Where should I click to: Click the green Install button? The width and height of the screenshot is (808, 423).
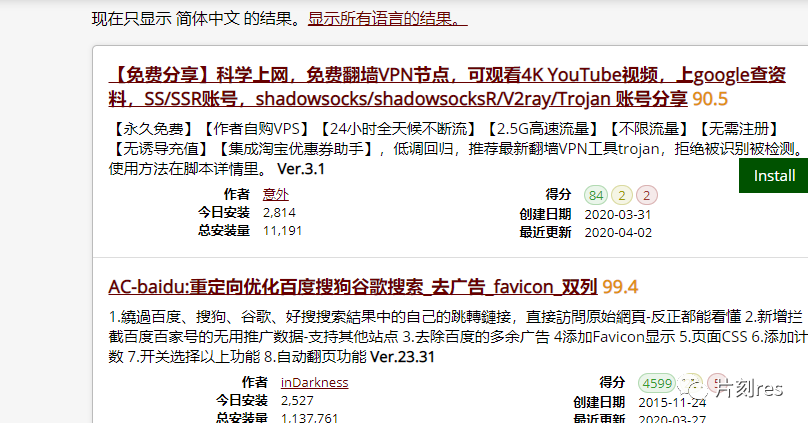(x=773, y=176)
